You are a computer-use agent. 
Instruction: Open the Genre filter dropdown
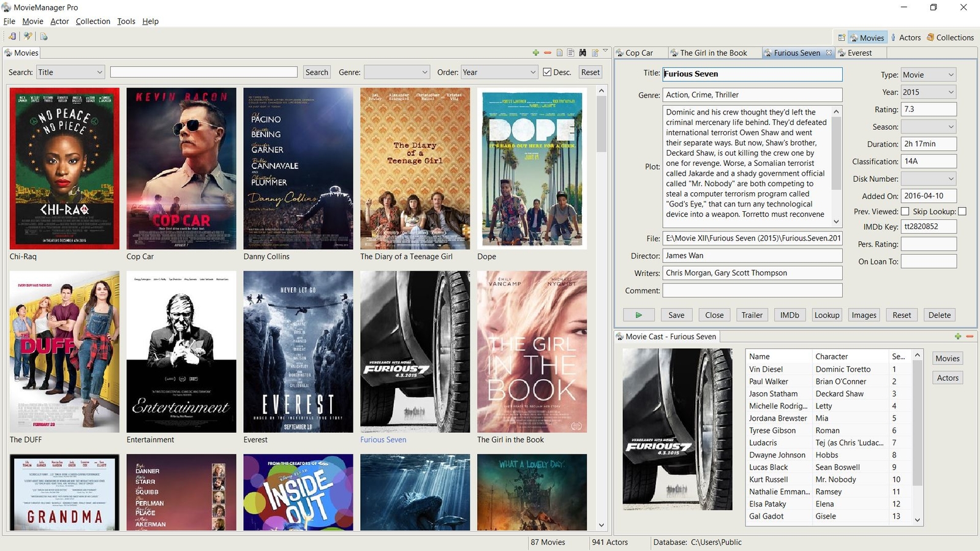tap(397, 72)
